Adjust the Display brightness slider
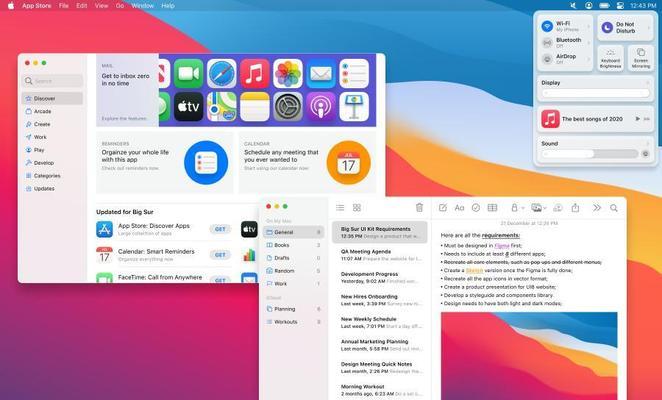Viewport: 662px width, 400px height. click(x=595, y=93)
